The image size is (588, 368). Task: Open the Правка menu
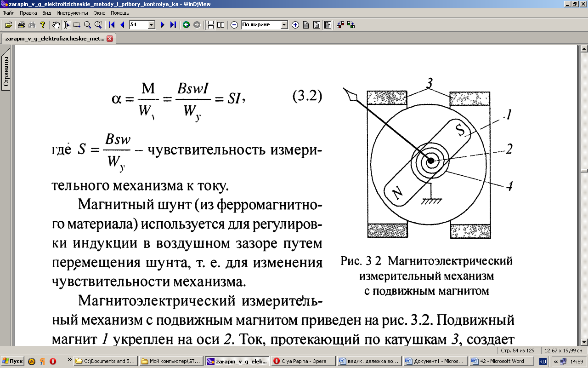click(28, 13)
